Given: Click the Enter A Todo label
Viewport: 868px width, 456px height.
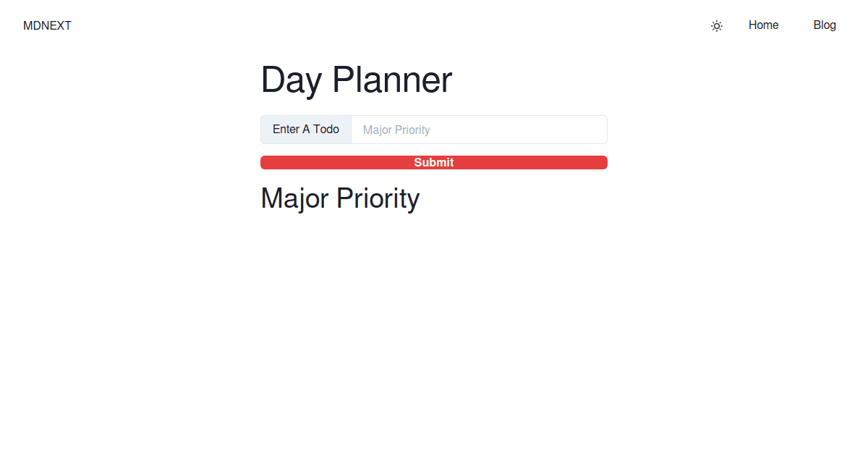Looking at the screenshot, I should click(306, 130).
